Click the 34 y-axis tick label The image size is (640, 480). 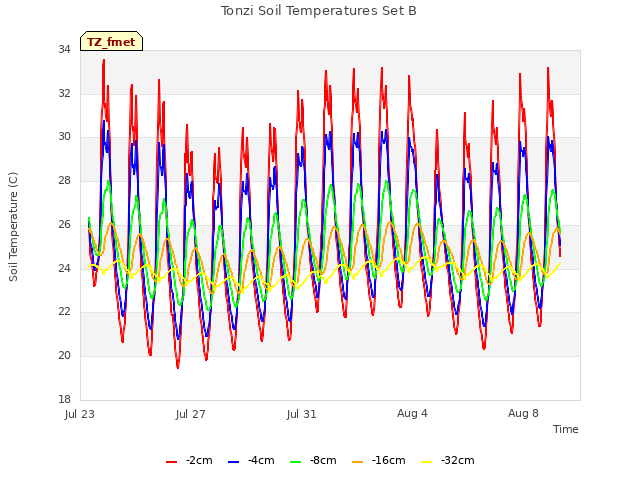tap(64, 50)
